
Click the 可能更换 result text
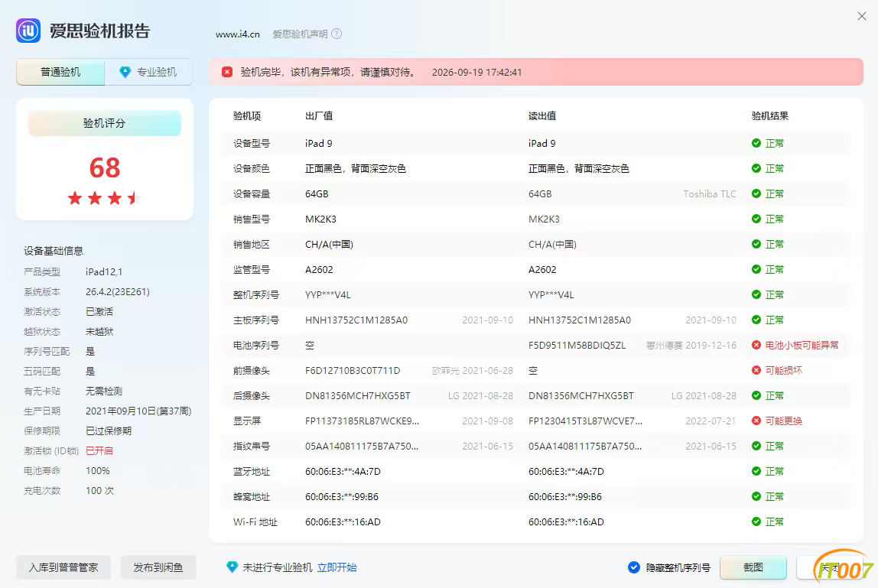pos(784,421)
